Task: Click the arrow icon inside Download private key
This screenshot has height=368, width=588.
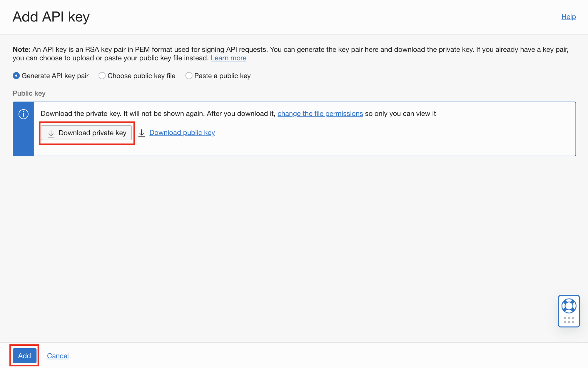Action: pos(51,133)
